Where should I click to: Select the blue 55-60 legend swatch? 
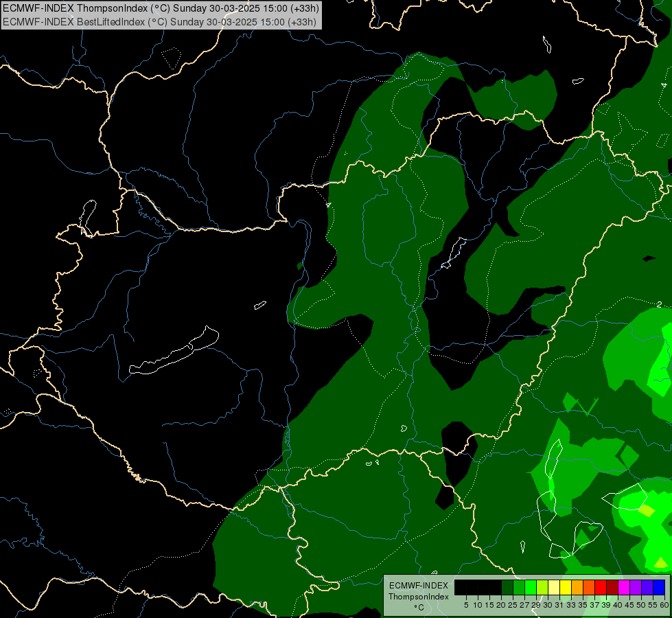(659, 587)
